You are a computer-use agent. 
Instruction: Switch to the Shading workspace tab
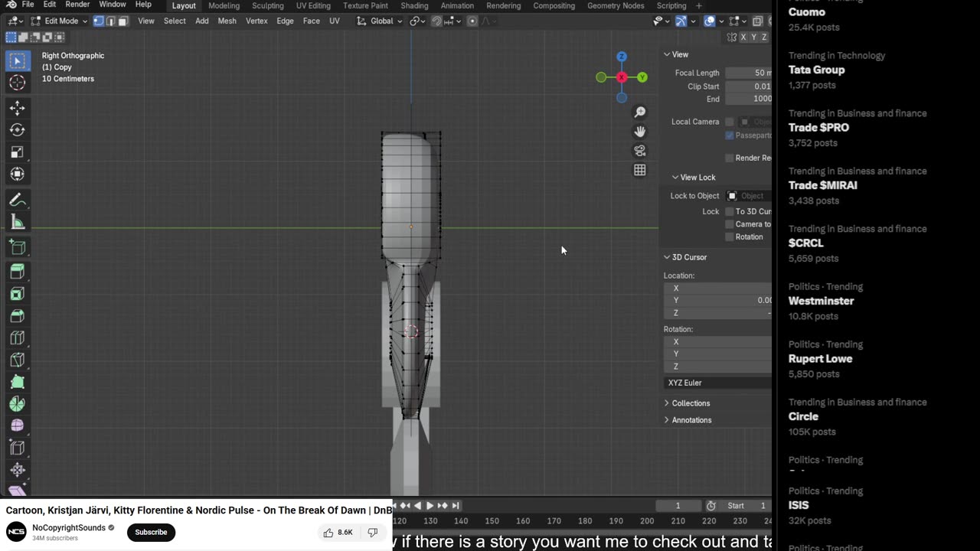click(414, 5)
